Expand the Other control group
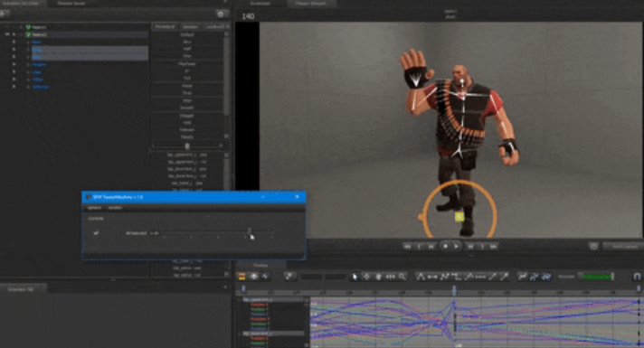The image size is (644, 348). (14, 80)
